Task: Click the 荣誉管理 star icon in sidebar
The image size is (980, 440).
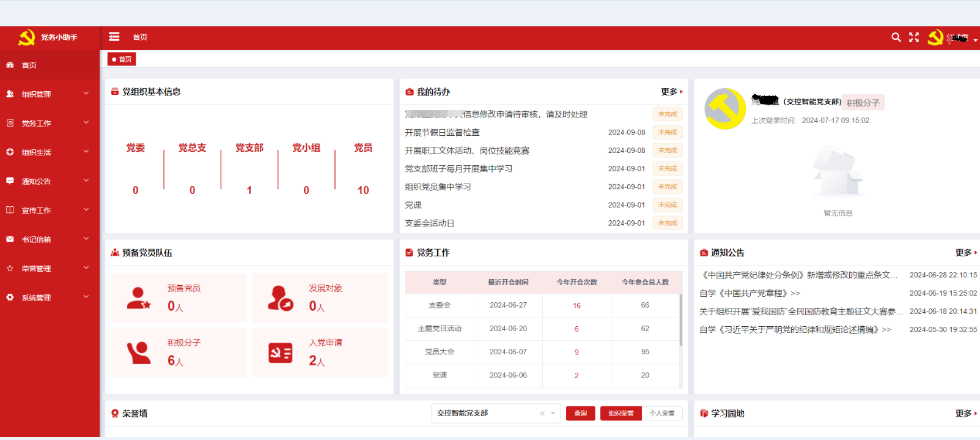Action: click(10, 268)
